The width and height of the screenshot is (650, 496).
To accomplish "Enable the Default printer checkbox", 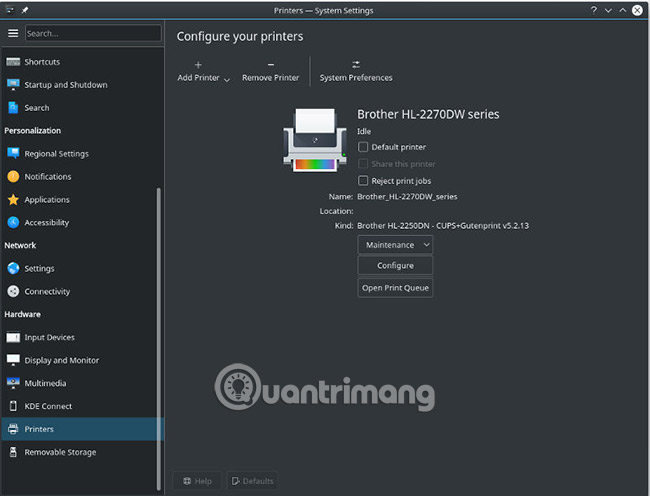I will tap(364, 147).
